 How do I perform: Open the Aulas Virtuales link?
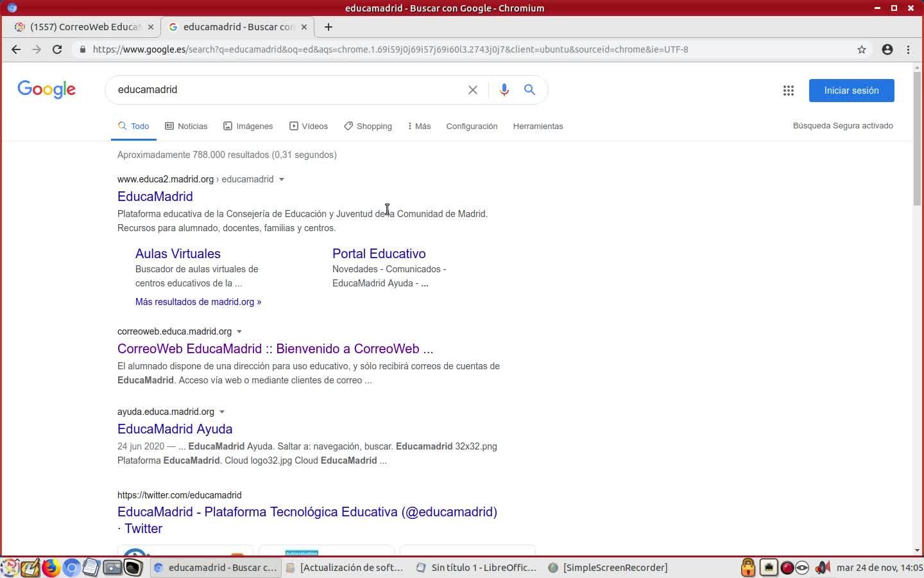click(178, 254)
